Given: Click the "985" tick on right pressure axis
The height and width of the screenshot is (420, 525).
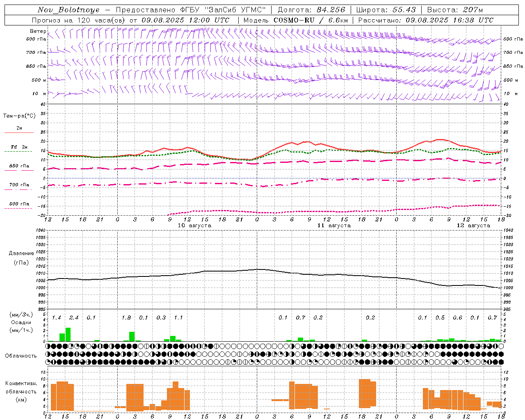Looking at the screenshot, I should pyautogui.click(x=508, y=309).
